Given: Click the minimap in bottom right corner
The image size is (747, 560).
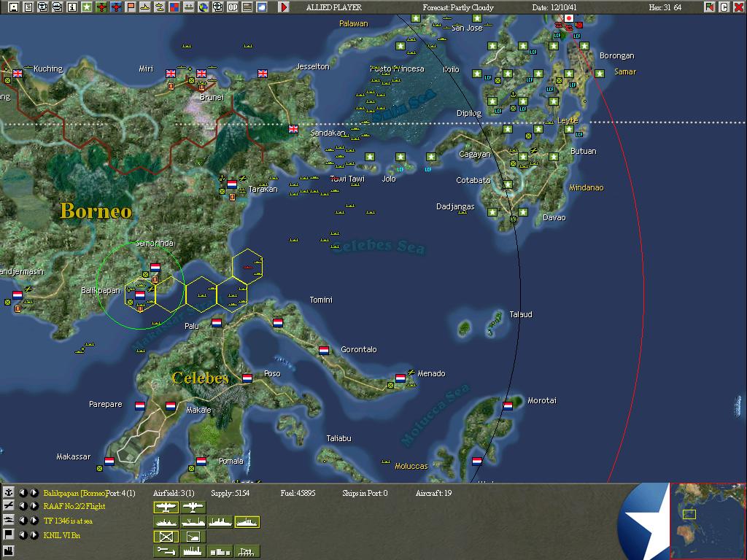Looking at the screenshot, I should point(708,521).
